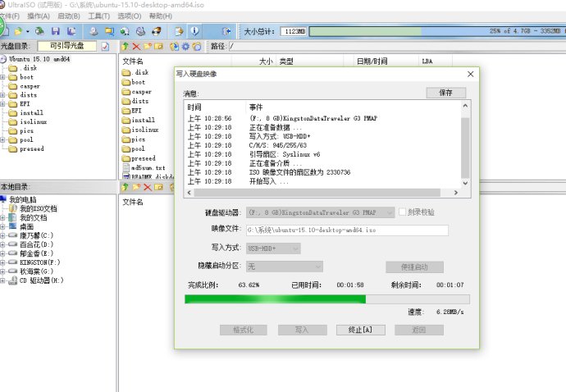This screenshot has width=566, height=392.
Task: Open the 选项(O) menu
Action: [130, 16]
